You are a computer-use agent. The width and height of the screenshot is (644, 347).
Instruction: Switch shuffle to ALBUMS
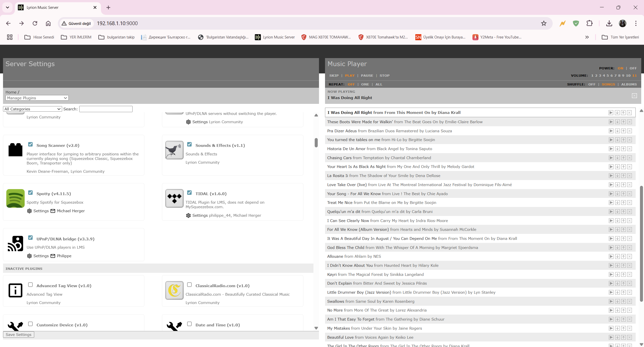point(629,84)
